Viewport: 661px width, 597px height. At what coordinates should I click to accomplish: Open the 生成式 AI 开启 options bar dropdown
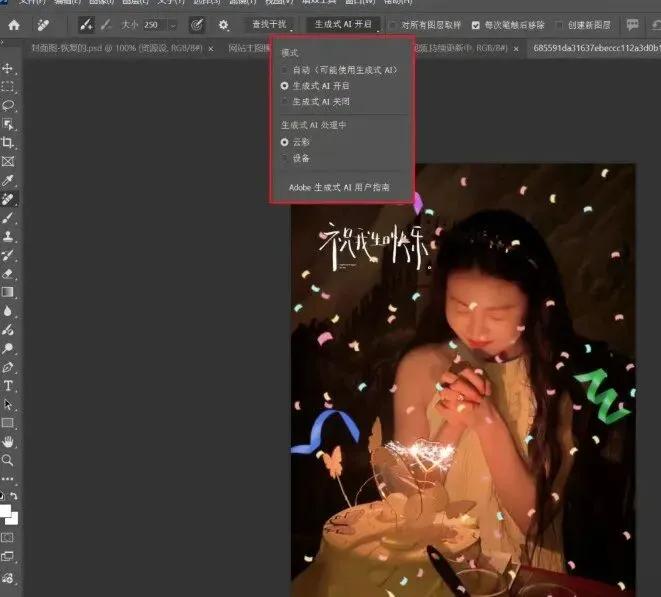343,24
